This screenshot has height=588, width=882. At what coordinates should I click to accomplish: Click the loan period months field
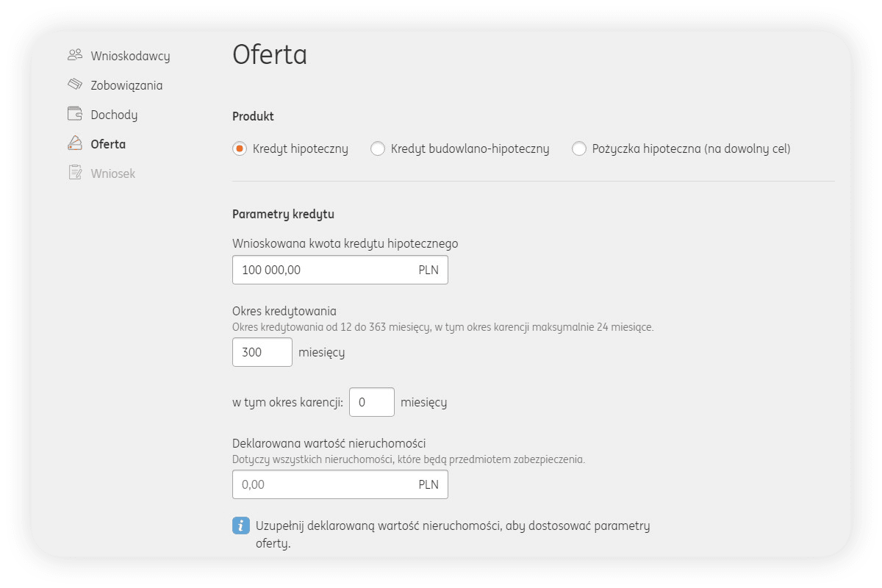point(262,352)
